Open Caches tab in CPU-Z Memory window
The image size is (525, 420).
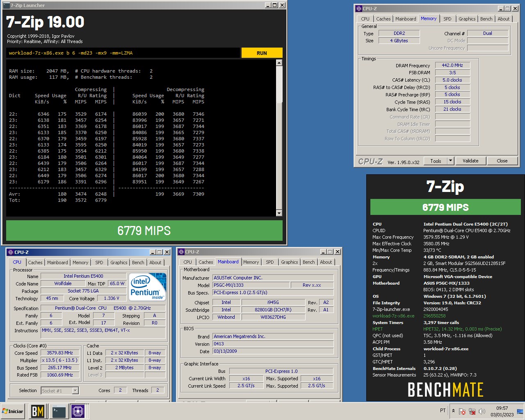(383, 19)
